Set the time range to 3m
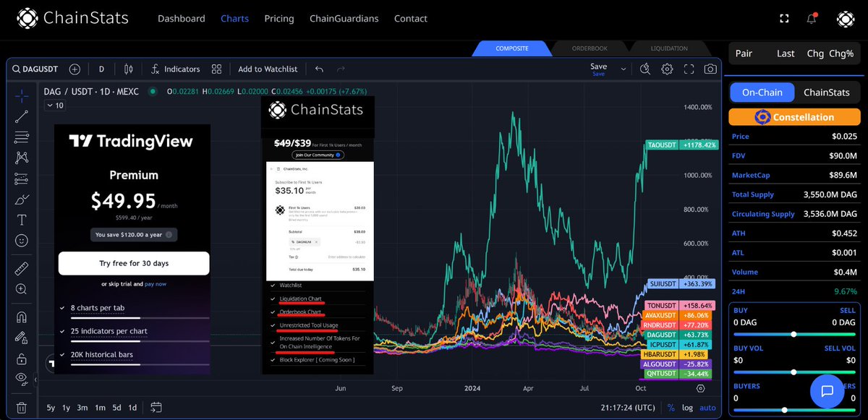The width and height of the screenshot is (868, 420). tap(82, 408)
